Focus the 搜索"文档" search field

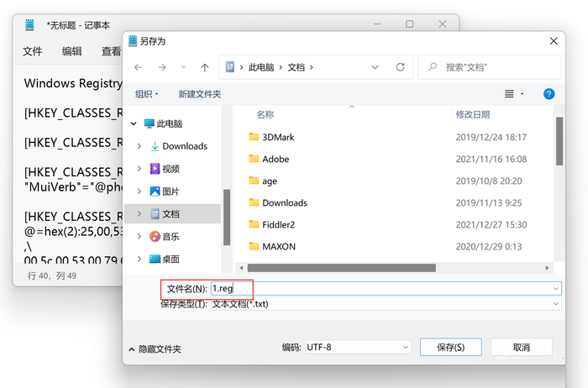tap(490, 67)
